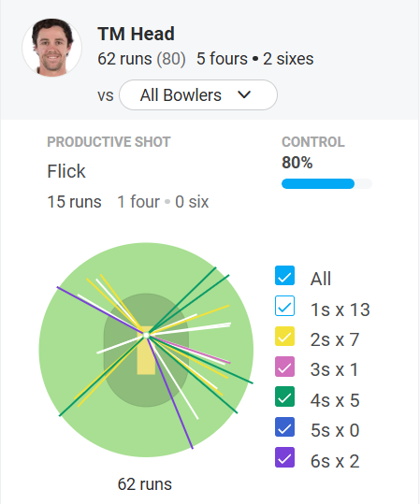The height and width of the screenshot is (504, 420).
Task: Toggle the yellow 2s x 7 checkbox
Action: (x=284, y=337)
